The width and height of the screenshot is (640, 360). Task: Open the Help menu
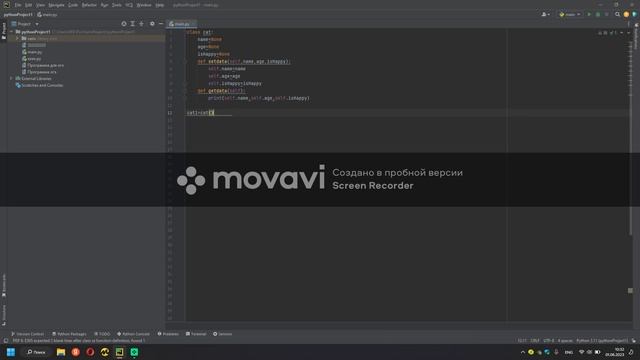(160, 5)
